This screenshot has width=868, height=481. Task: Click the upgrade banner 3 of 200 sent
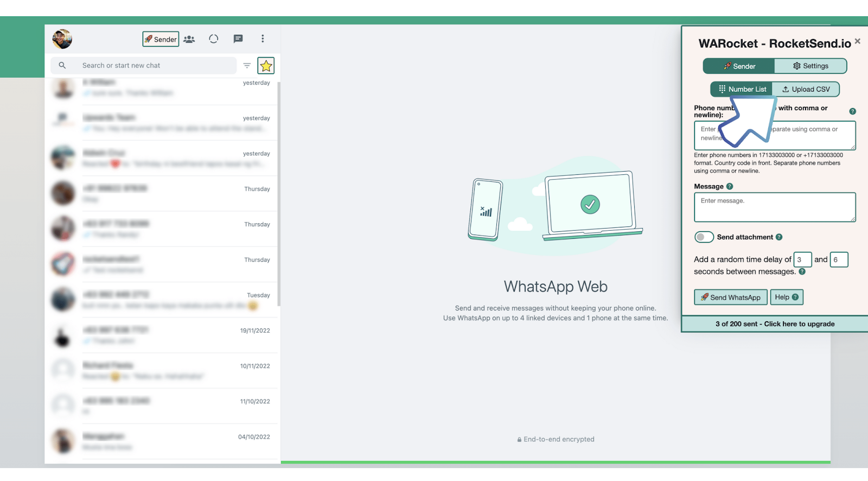[x=775, y=324]
